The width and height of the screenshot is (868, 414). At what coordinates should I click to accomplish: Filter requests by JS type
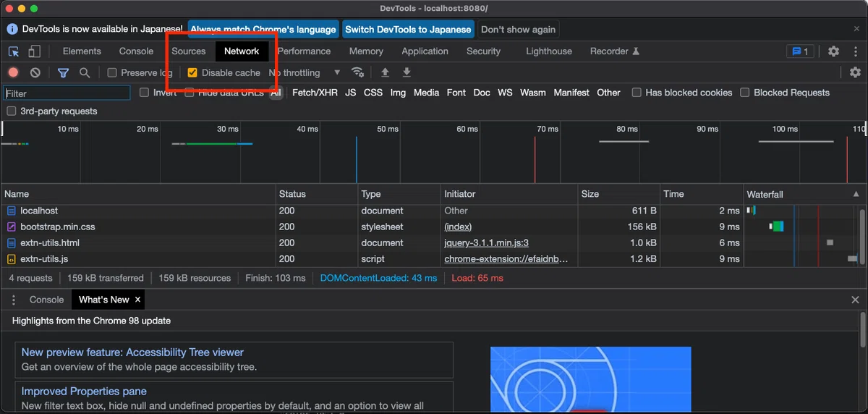351,93
